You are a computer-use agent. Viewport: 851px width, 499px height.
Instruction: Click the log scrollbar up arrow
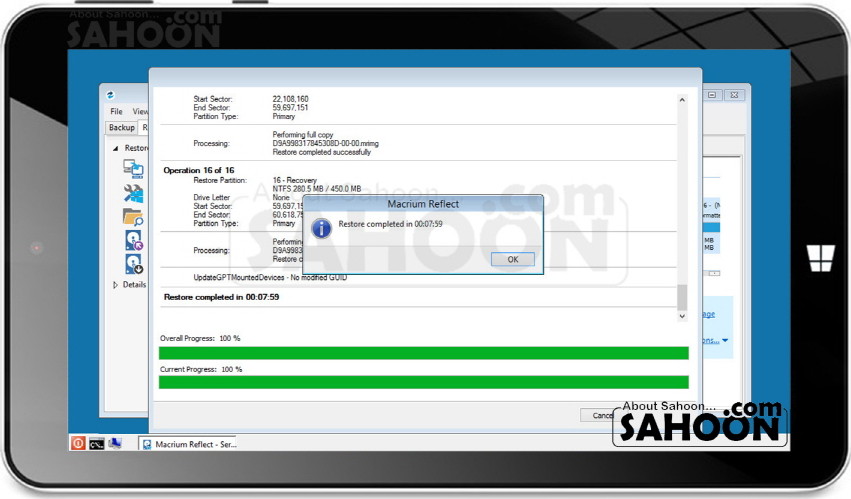pyautogui.click(x=682, y=100)
